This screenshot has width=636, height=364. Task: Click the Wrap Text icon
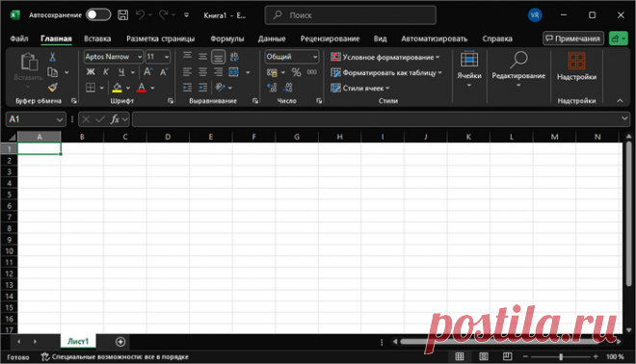[234, 57]
